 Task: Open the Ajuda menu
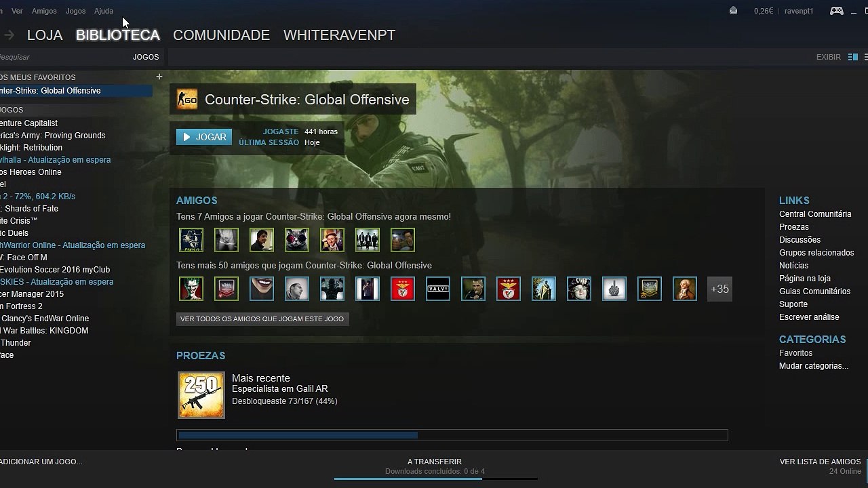pos(103,11)
